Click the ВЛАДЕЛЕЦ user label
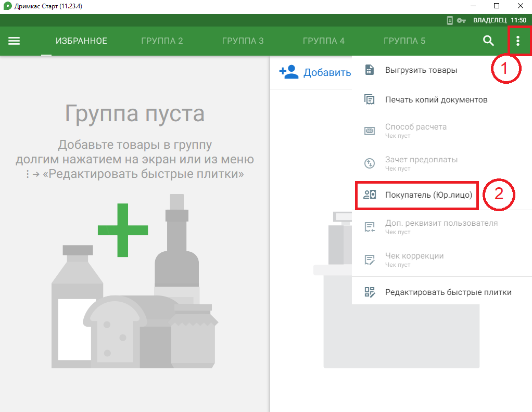 pyautogui.click(x=490, y=20)
